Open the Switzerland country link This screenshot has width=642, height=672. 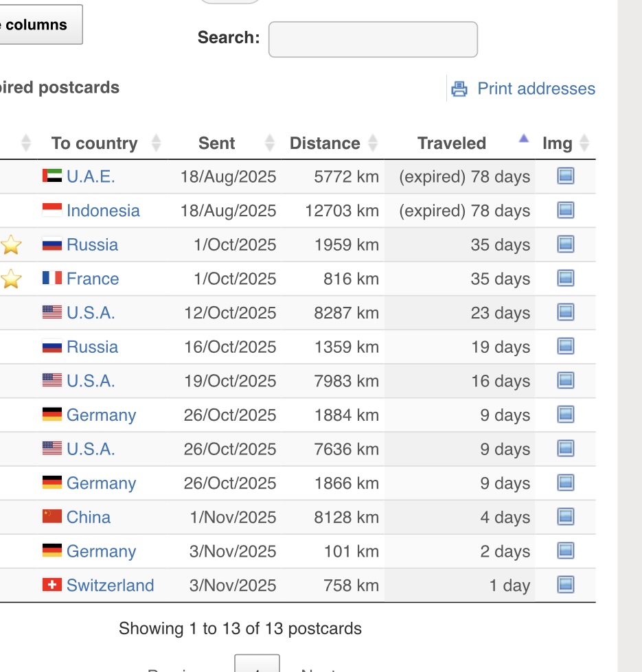[110, 586]
